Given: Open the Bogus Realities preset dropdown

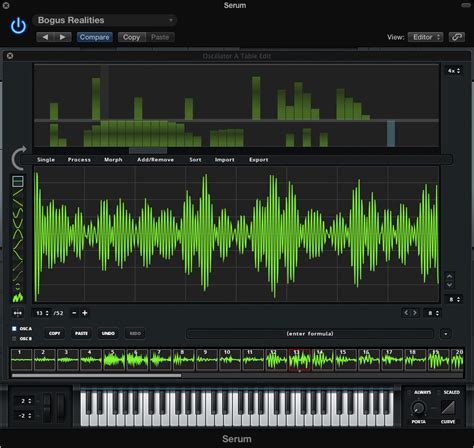Looking at the screenshot, I should click(104, 20).
